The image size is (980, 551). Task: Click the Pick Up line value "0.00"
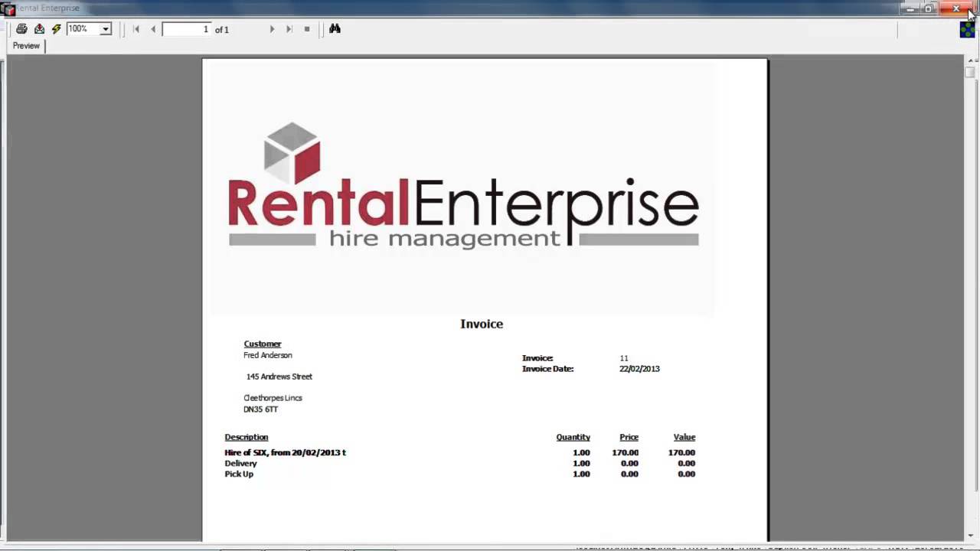[x=686, y=474]
